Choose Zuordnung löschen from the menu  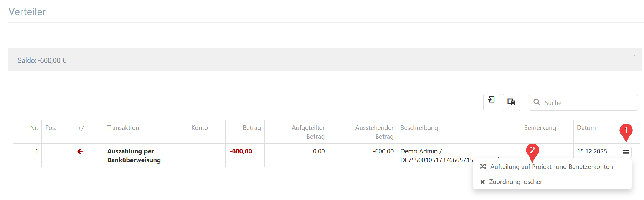pos(516,182)
